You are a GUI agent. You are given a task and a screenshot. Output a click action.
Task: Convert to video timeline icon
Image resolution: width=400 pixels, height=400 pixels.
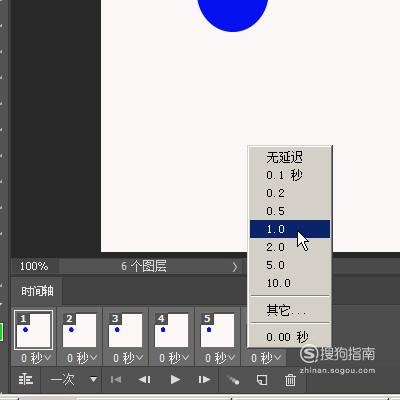pos(26,379)
